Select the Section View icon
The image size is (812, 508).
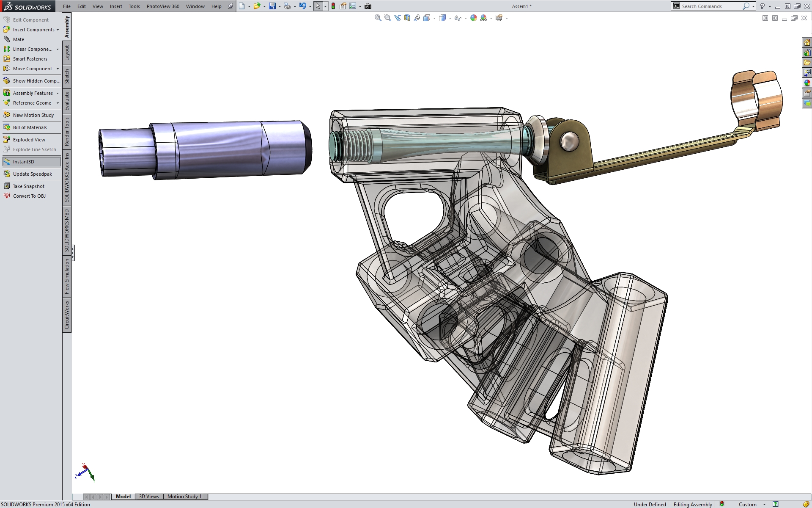point(407,18)
